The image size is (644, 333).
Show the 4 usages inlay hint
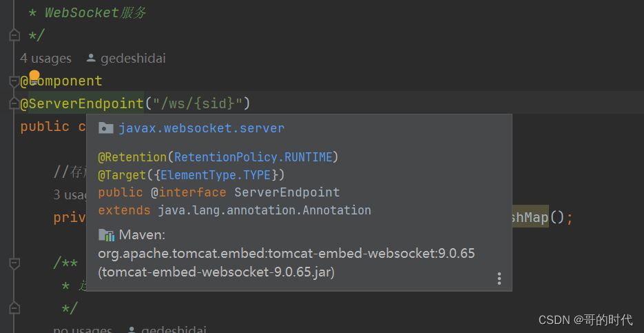tap(45, 59)
